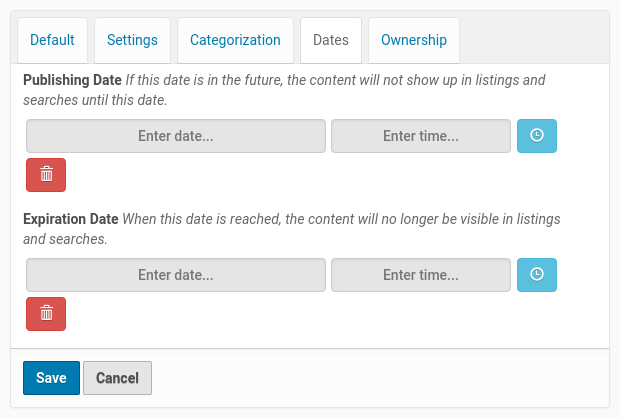Click the Cancel button

tap(117, 378)
